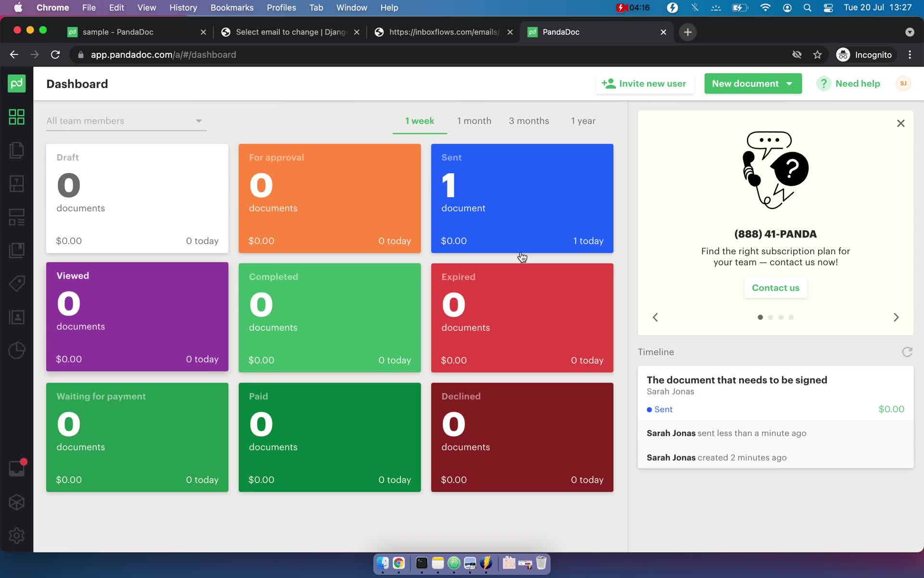Click the PandaDoc home/logo icon
The image size is (924, 578).
tap(17, 83)
